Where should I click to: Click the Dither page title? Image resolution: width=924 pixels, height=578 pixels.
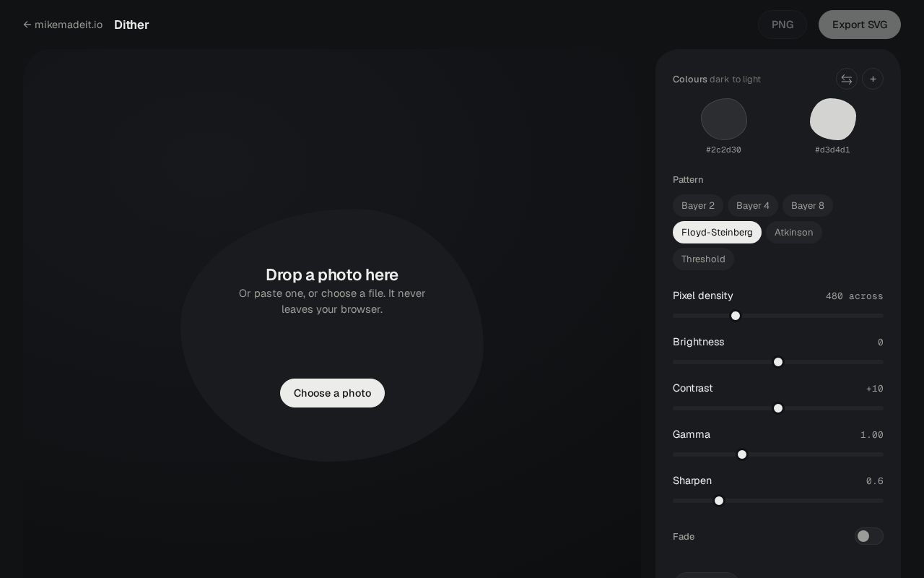[131, 25]
